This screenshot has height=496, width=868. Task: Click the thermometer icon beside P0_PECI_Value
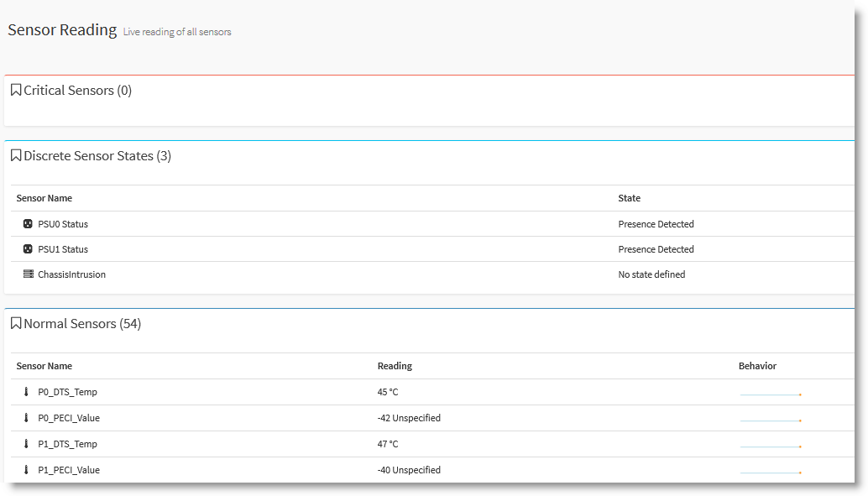tap(26, 418)
